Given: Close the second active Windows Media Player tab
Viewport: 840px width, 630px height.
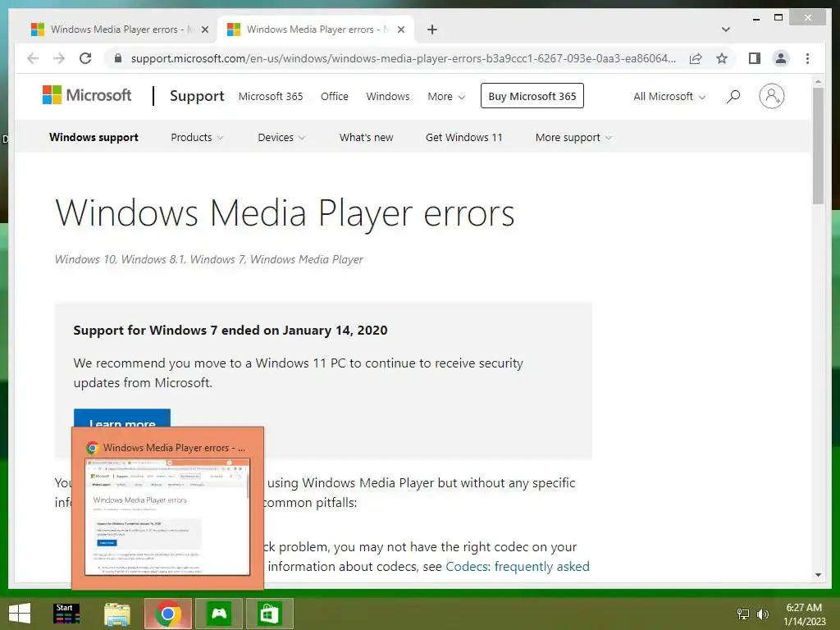Looking at the screenshot, I should tap(400, 30).
